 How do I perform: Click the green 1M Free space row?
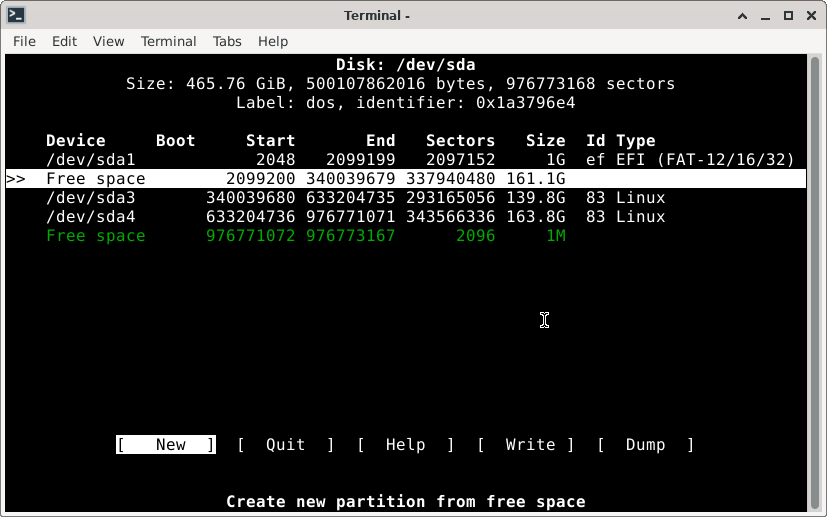tap(300, 236)
